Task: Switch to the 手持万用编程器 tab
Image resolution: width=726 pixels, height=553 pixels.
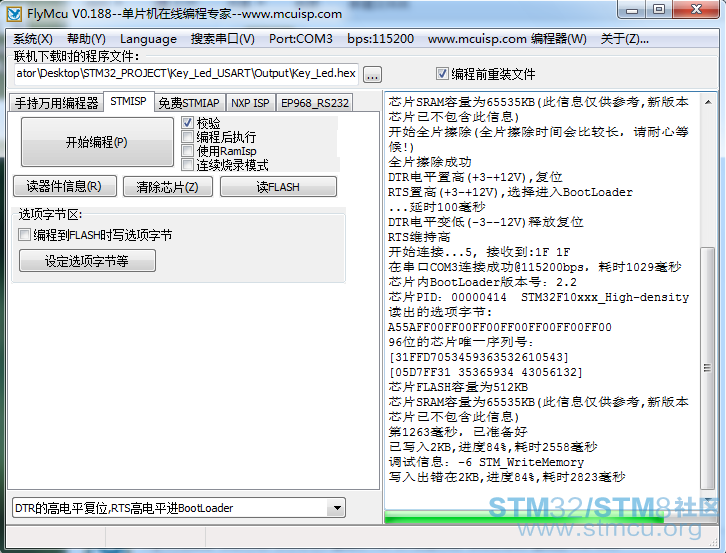Action: point(56,103)
